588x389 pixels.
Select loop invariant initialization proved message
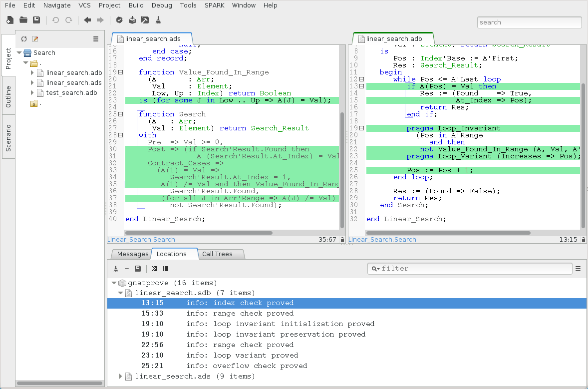pos(346,324)
